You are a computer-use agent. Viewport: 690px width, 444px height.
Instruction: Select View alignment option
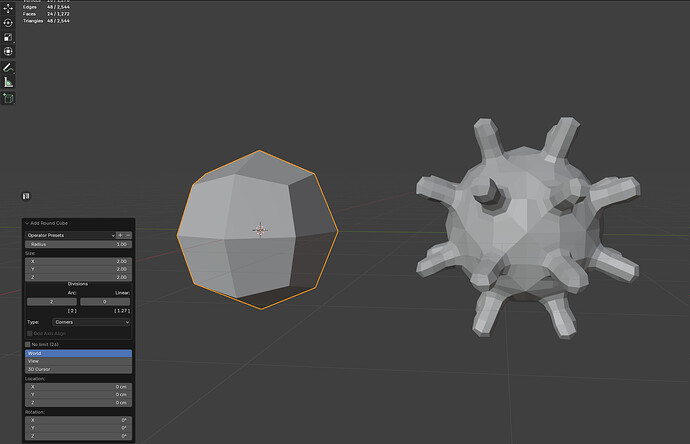78,361
